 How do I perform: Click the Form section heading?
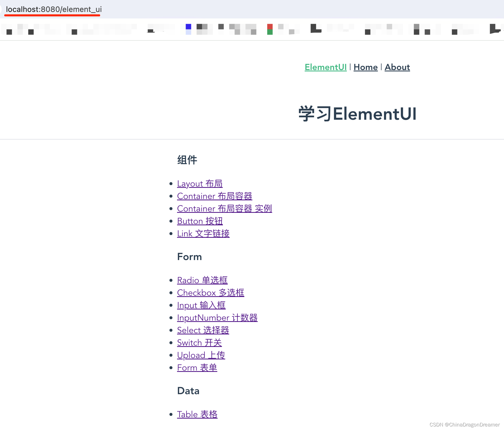190,257
